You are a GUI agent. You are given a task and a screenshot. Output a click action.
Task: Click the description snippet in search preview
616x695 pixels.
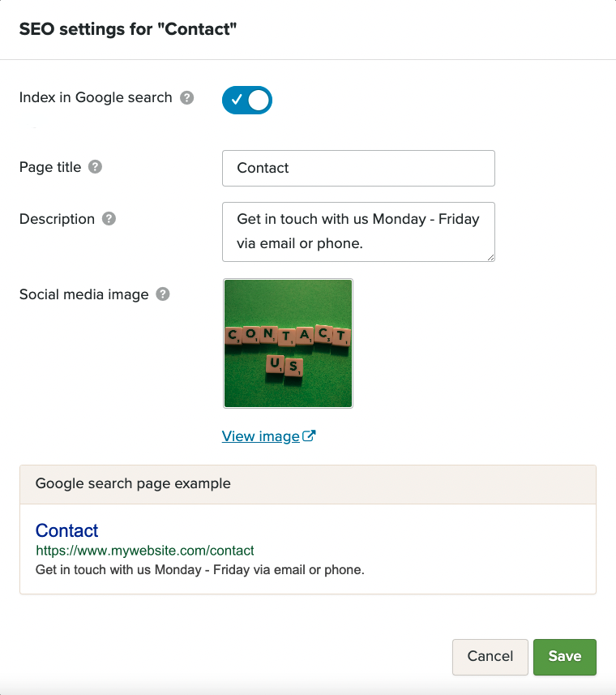click(x=200, y=569)
